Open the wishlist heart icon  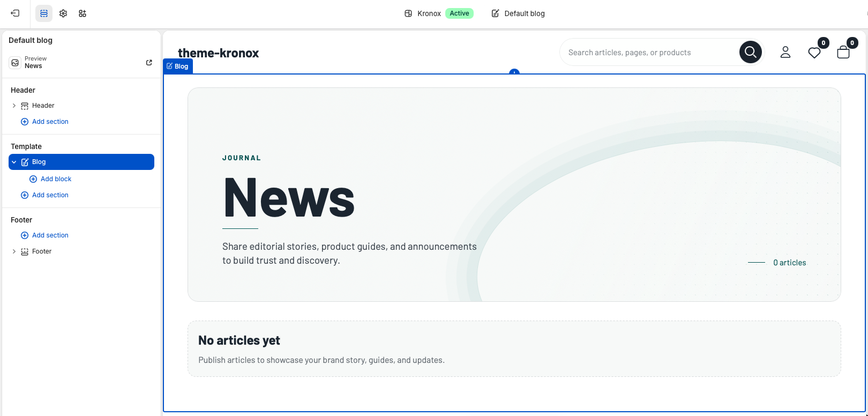(814, 53)
